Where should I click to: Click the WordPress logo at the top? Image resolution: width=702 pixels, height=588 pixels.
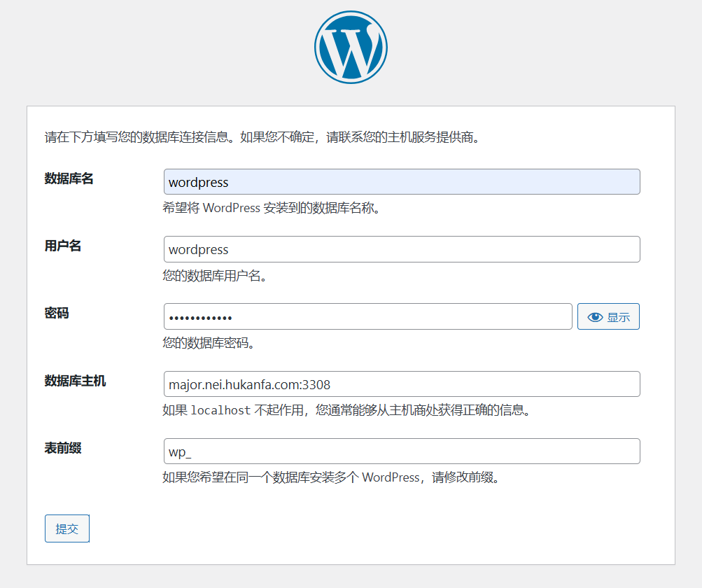(351, 48)
